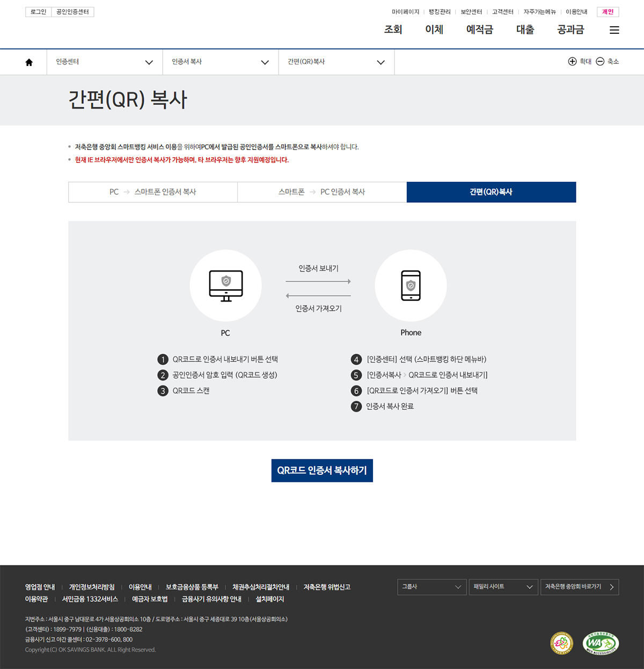Open the 개인정보처리방침 footer link
Viewport: 644px width, 669px height.
(92, 587)
